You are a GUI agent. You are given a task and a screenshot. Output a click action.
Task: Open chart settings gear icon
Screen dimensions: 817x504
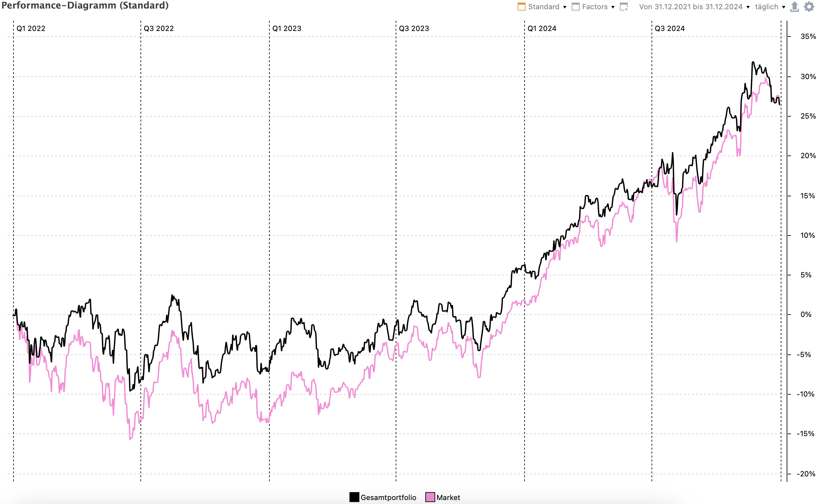click(809, 7)
